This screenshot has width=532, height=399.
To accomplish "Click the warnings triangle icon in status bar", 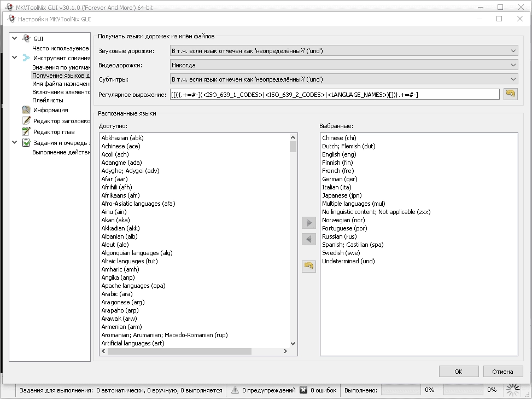I will coord(235,390).
